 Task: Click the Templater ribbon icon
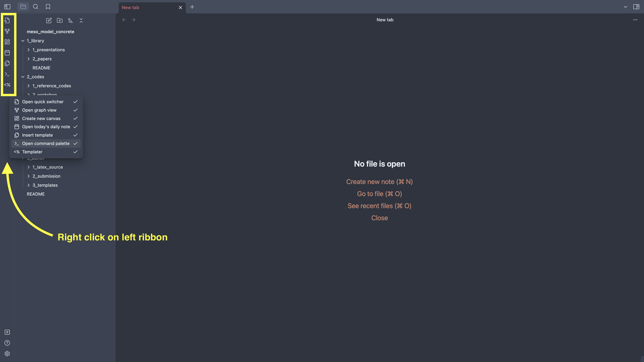(x=7, y=85)
